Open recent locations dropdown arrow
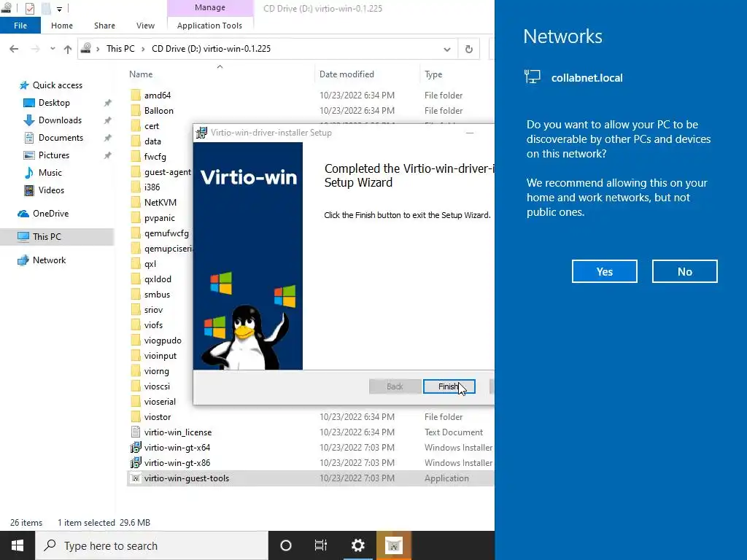The height and width of the screenshot is (560, 747). tap(53, 49)
